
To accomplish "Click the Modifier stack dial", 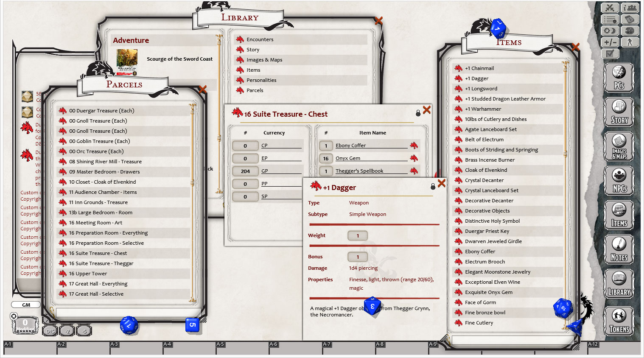I will [25, 324].
